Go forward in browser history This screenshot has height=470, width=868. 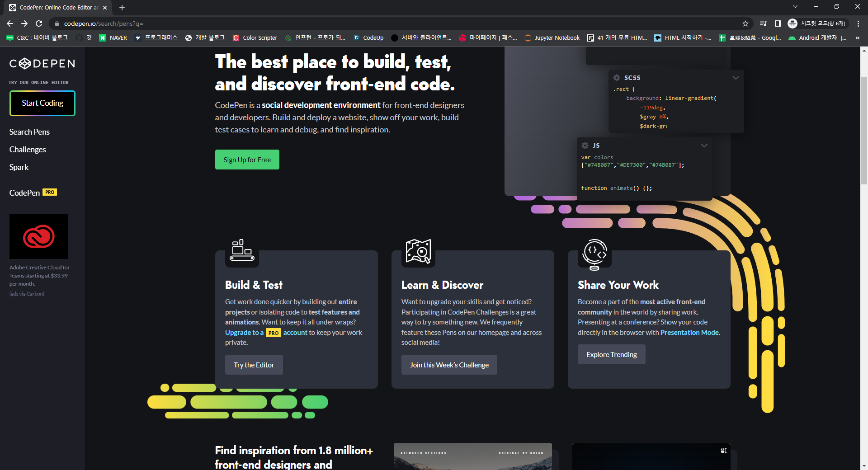point(24,23)
